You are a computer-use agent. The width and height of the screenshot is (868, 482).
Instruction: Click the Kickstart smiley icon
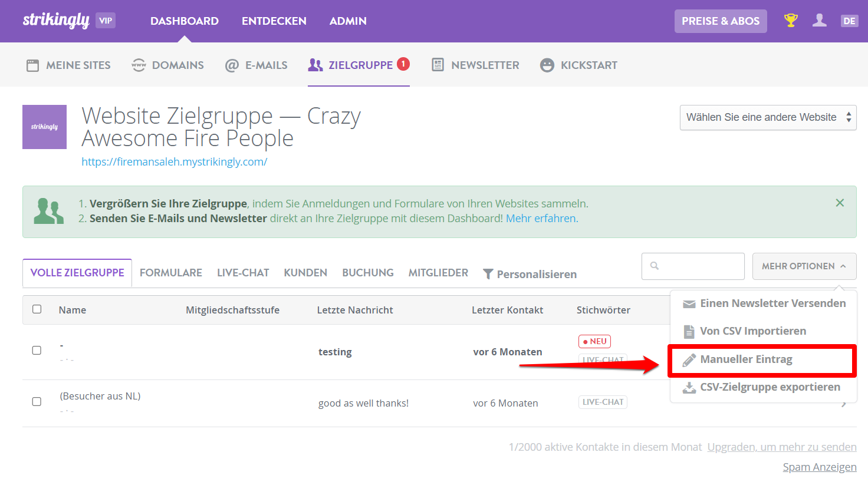point(547,65)
